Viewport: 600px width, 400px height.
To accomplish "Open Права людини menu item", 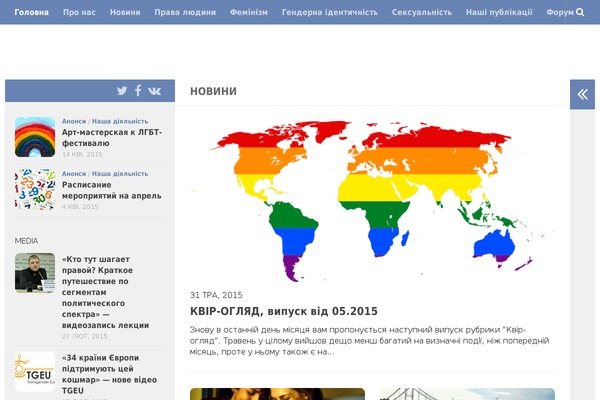I will [x=185, y=12].
